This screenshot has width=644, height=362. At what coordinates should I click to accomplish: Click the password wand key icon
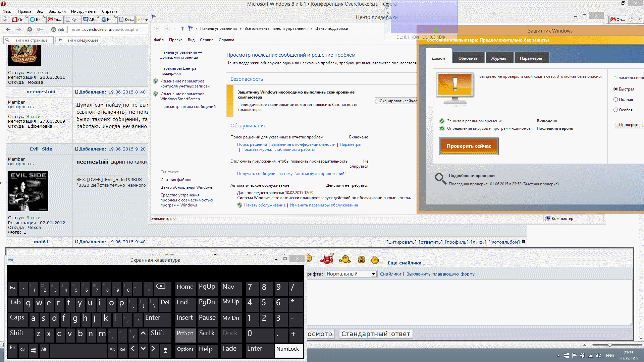pos(40,29)
